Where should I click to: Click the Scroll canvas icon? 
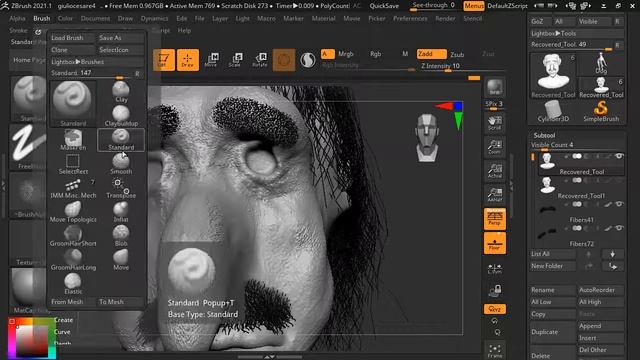[x=495, y=123]
